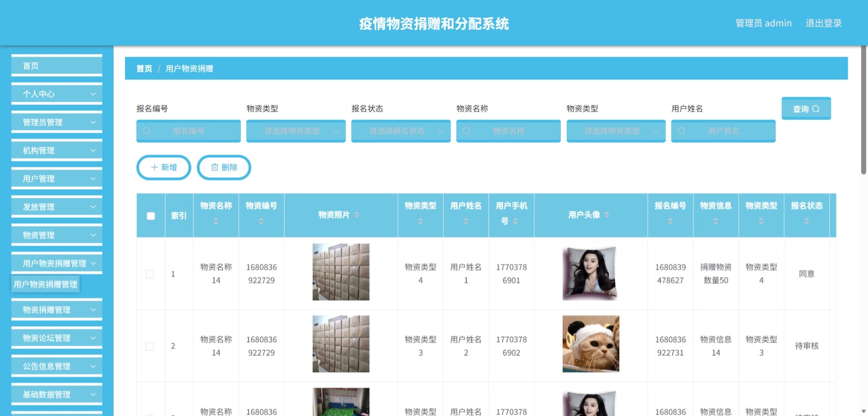Click the trash icon on 删除 button

215,167
